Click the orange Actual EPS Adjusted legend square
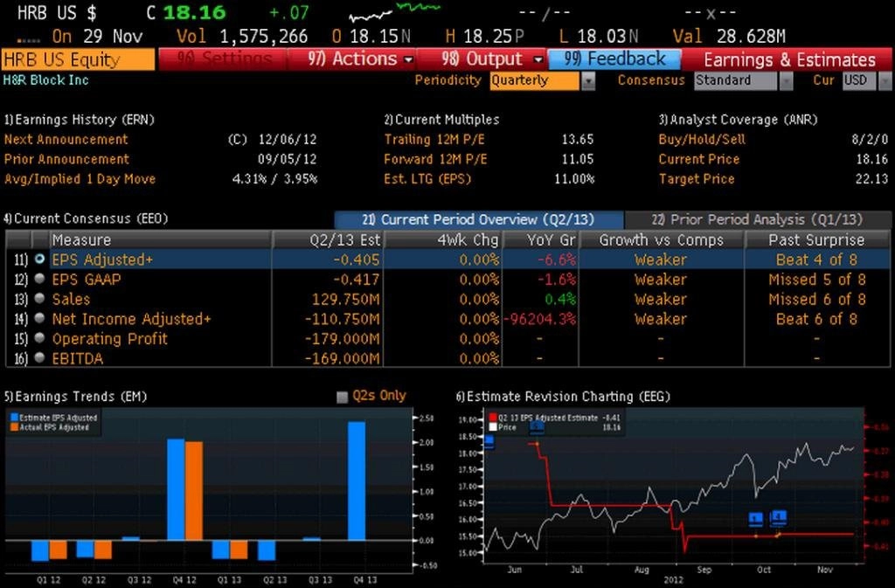 click(x=14, y=426)
